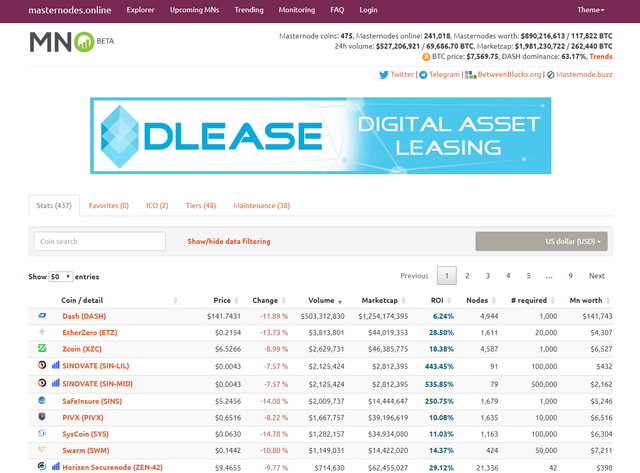The image size is (640, 473).
Task: Sort by Marketcap column arrows
Action: tap(403, 301)
